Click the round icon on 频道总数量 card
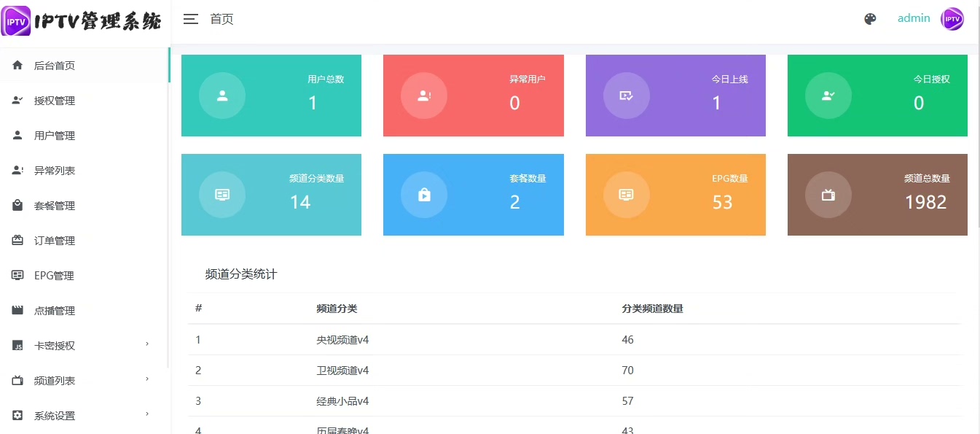980x434 pixels. [x=828, y=195]
